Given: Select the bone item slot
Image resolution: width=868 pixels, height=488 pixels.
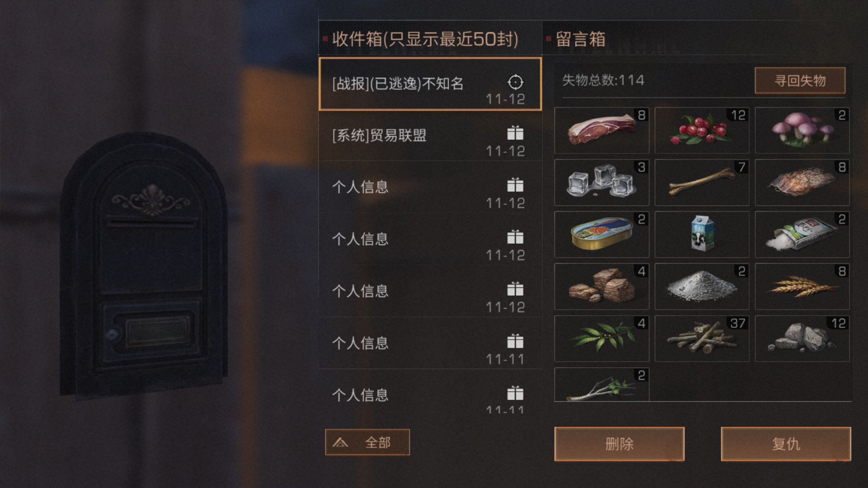Looking at the screenshot, I should click(x=702, y=182).
